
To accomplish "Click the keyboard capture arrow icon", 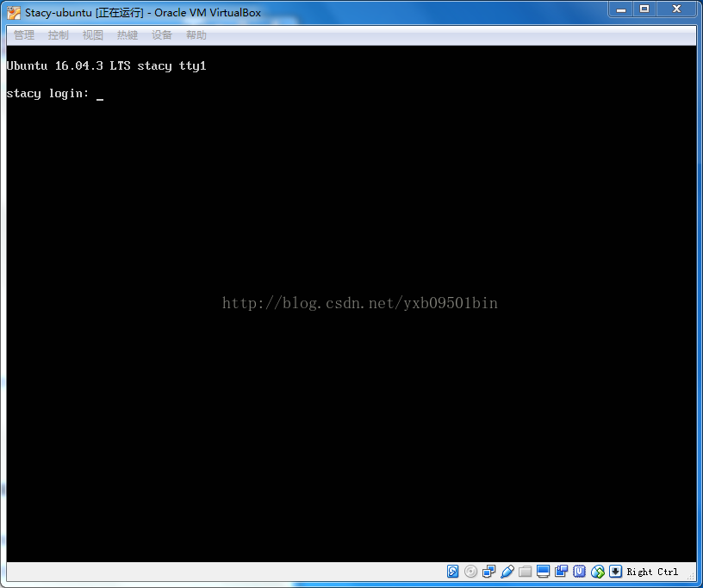I will (616, 572).
